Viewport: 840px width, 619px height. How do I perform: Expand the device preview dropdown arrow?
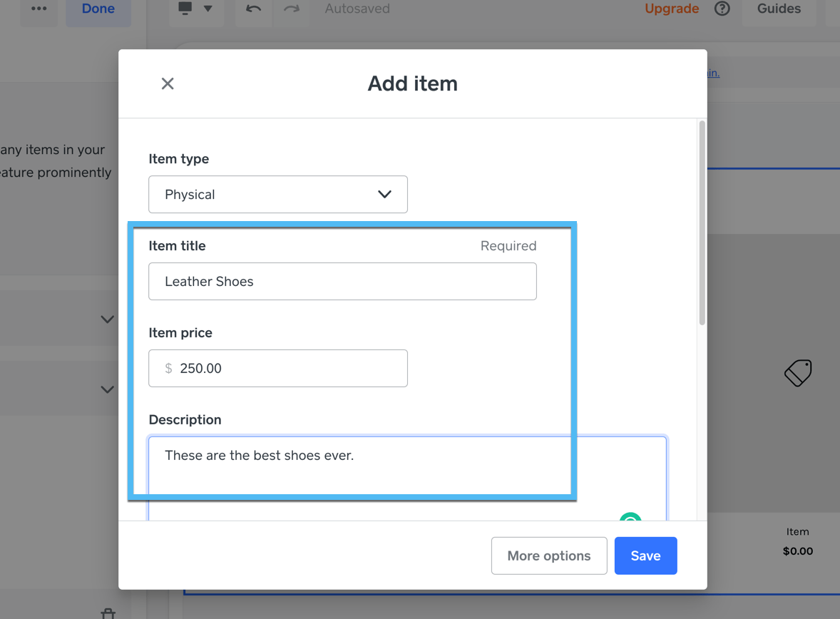point(208,9)
